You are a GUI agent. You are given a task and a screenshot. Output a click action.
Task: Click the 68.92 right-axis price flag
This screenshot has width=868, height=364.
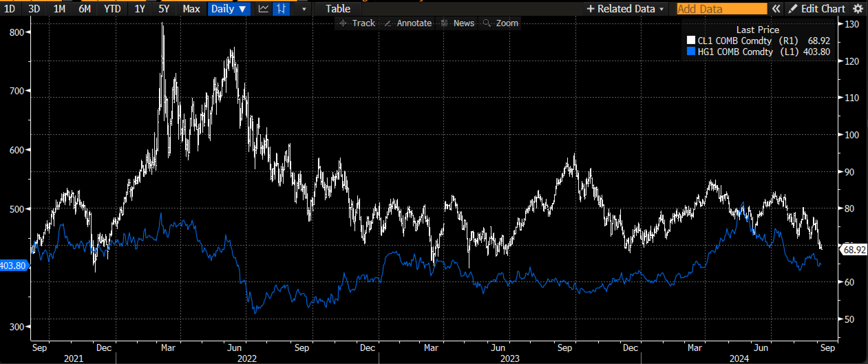coord(854,250)
